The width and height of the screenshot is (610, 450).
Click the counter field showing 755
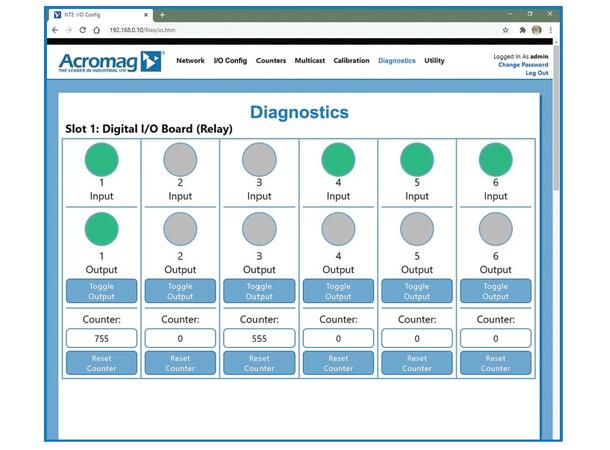101,339
